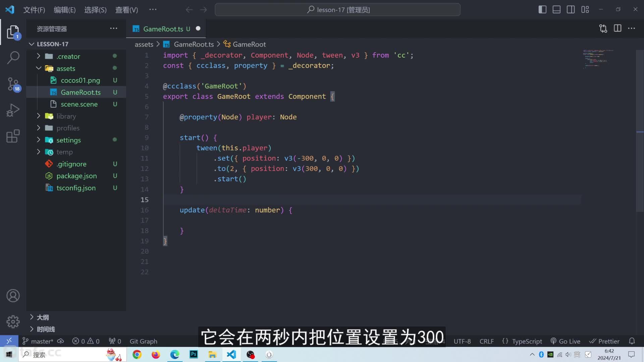Click the remote window indicator in status bar
The height and width of the screenshot is (362, 644).
(x=9, y=341)
